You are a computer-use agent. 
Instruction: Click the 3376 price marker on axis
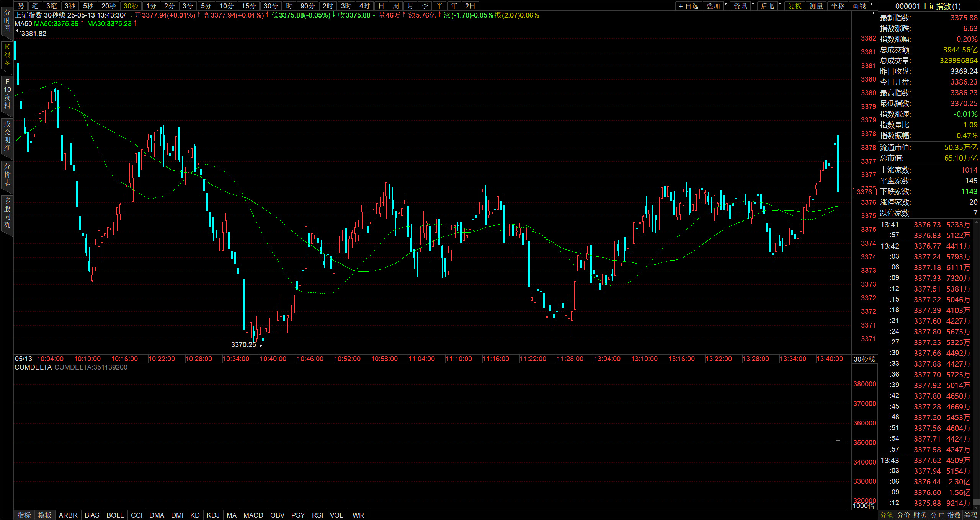[x=864, y=192]
